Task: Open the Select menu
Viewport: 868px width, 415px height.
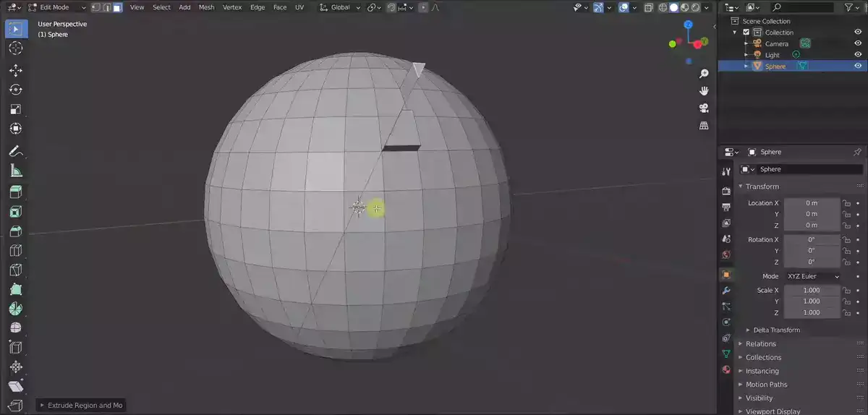Action: [161, 7]
